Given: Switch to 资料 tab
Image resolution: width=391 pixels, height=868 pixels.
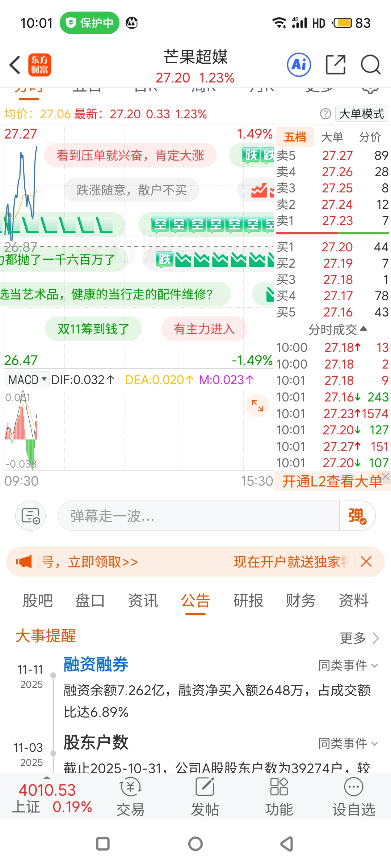Looking at the screenshot, I should point(354,601).
